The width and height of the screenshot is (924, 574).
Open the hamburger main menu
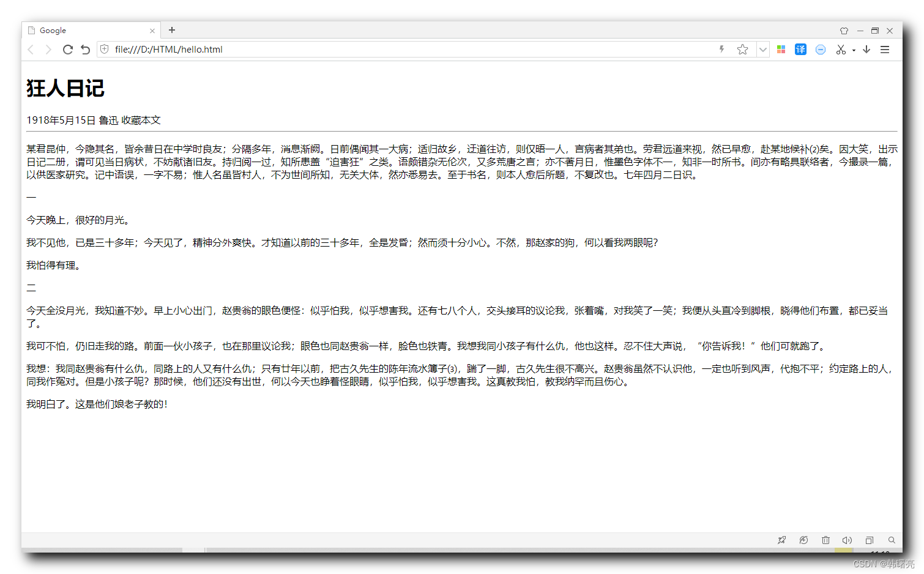tap(885, 50)
